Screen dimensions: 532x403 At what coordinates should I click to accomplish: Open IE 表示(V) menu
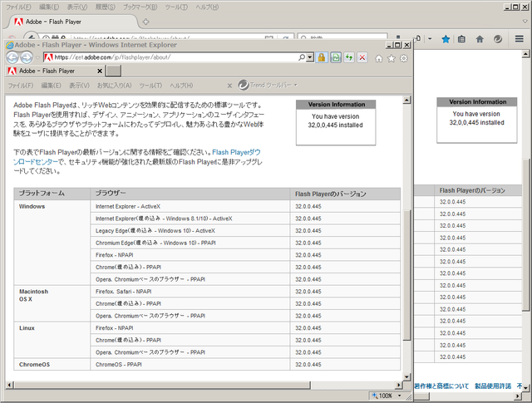80,86
